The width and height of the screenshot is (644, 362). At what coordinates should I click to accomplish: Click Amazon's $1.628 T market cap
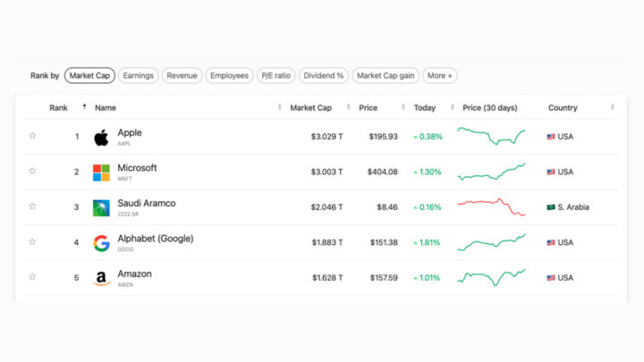point(327,278)
